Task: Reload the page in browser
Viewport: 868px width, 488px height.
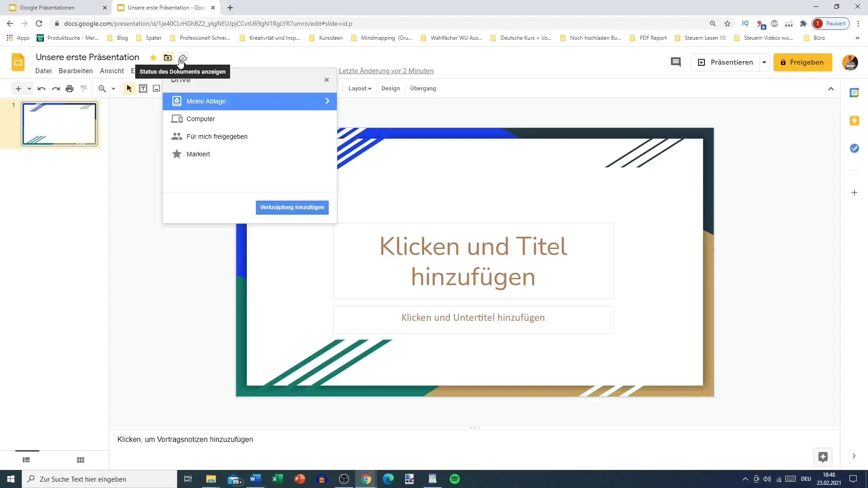Action: click(39, 23)
